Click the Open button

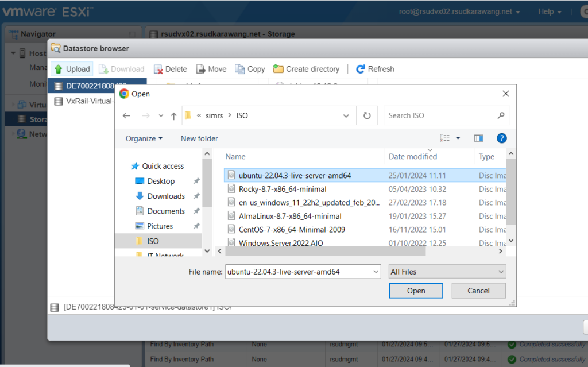[416, 291]
